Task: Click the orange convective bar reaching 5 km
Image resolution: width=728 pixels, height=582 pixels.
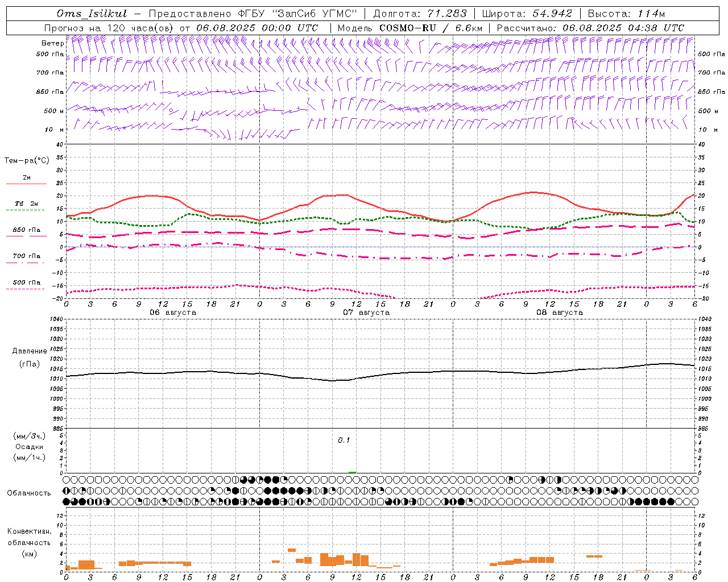Action: [x=292, y=550]
